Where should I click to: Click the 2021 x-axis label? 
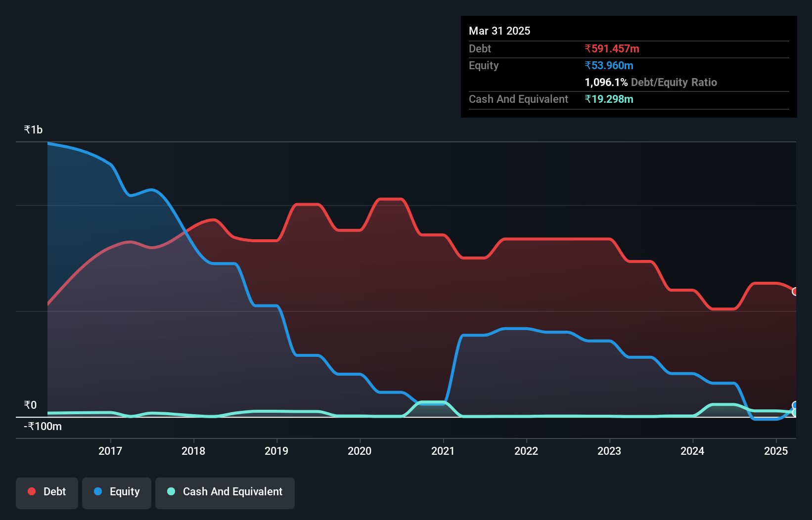pos(443,451)
